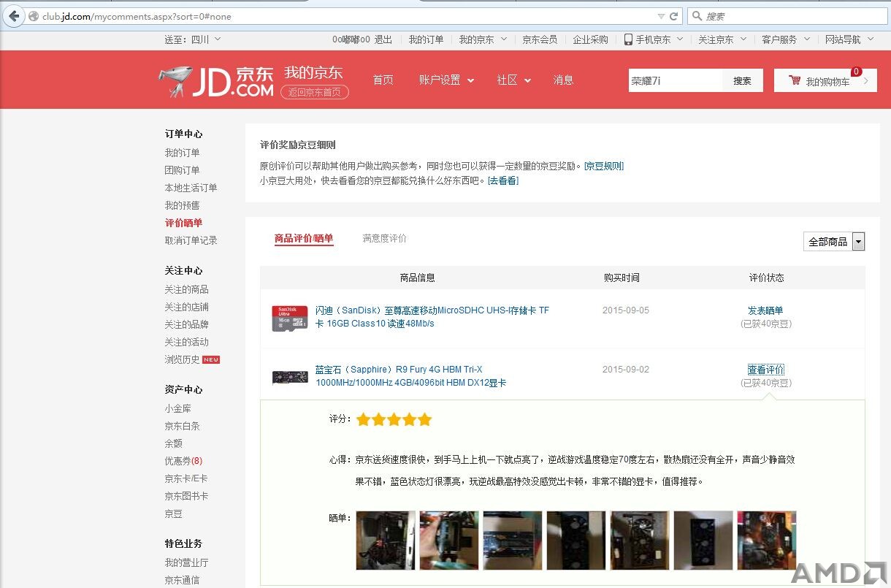Image resolution: width=891 pixels, height=588 pixels.
Task: Click the shopping cart icon
Action: (x=794, y=80)
